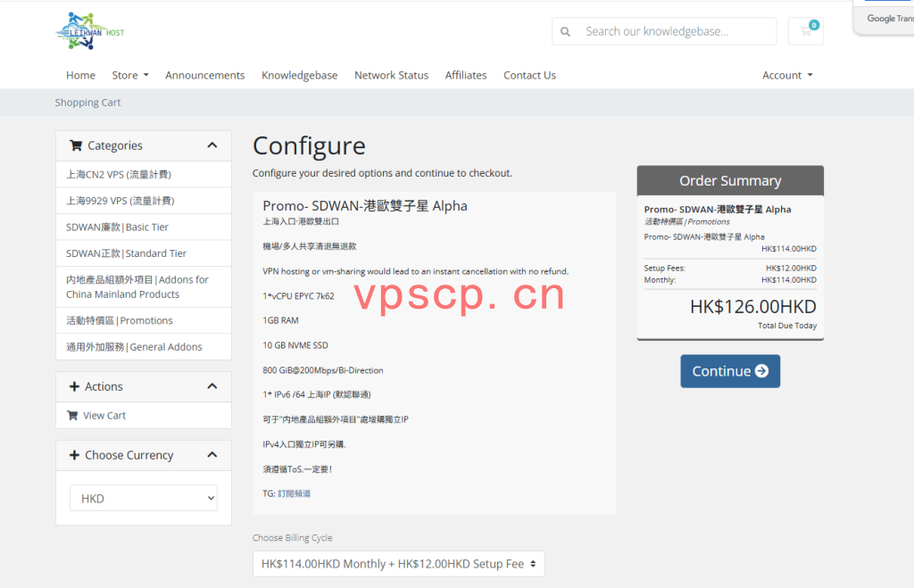This screenshot has width=914, height=588.
Task: Click the Total Due Today label
Action: tap(787, 326)
